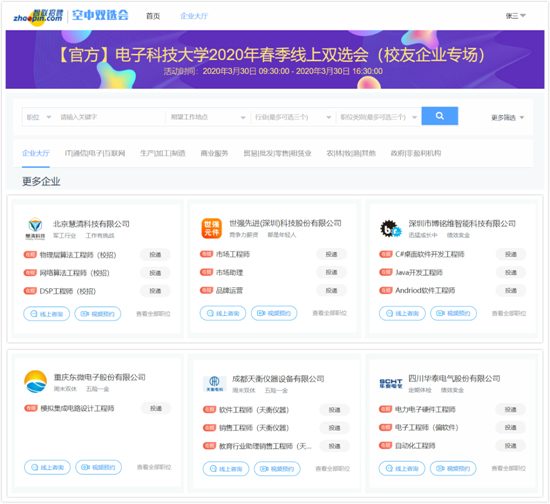Image resolution: width=550 pixels, height=504 pixels.
Task: Click 投递 for 市场工程师
Action: [x=331, y=254]
